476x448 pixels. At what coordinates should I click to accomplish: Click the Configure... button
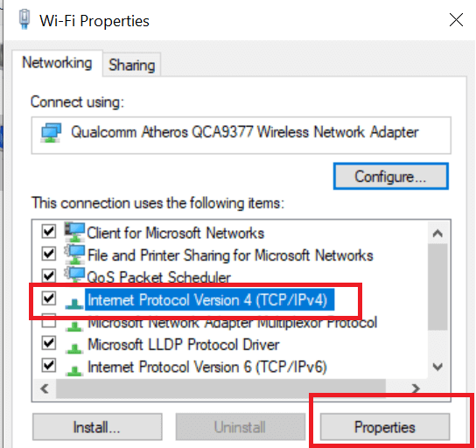point(391,177)
